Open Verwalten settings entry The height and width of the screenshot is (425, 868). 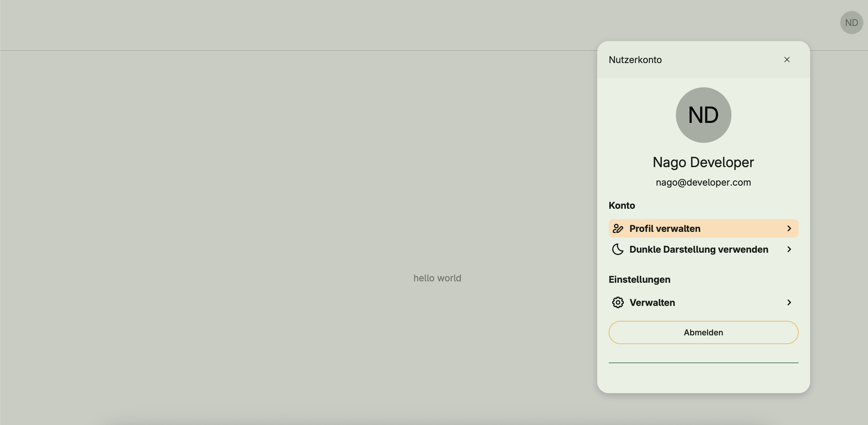tap(652, 302)
